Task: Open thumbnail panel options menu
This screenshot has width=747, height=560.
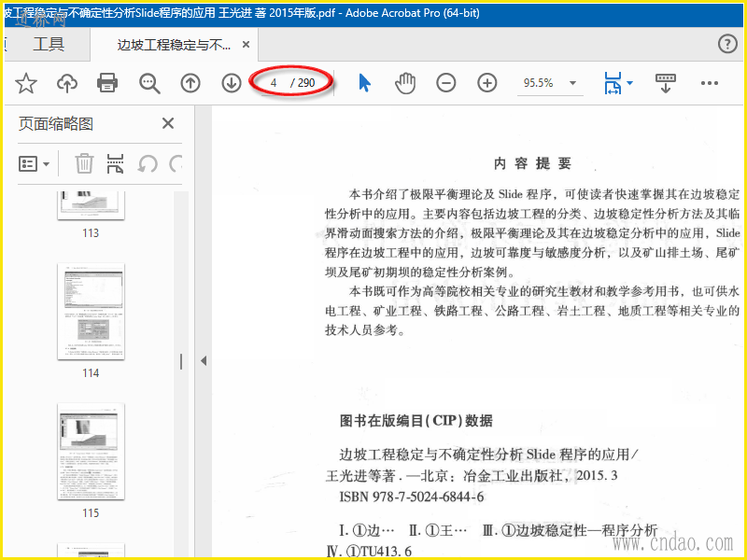Action: [34, 164]
